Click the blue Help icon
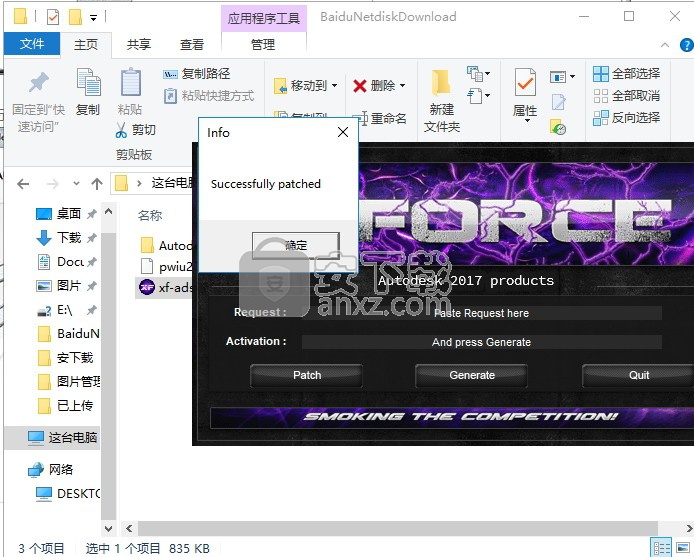This screenshot has height=557, width=694. pyautogui.click(x=686, y=45)
